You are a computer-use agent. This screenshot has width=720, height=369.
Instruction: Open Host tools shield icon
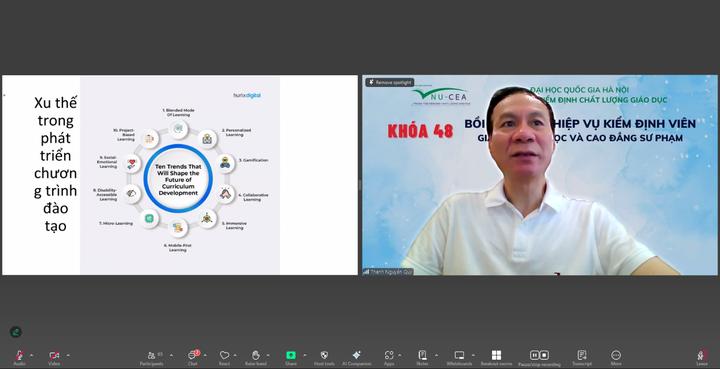[x=324, y=355]
